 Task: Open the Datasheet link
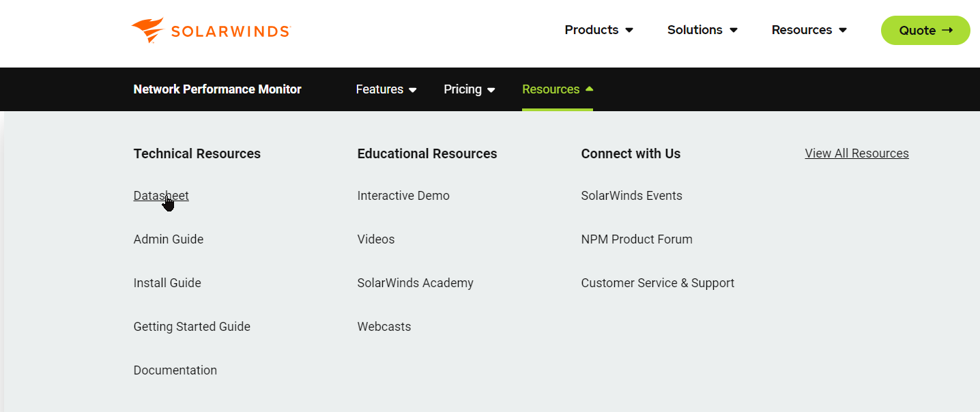point(161,196)
